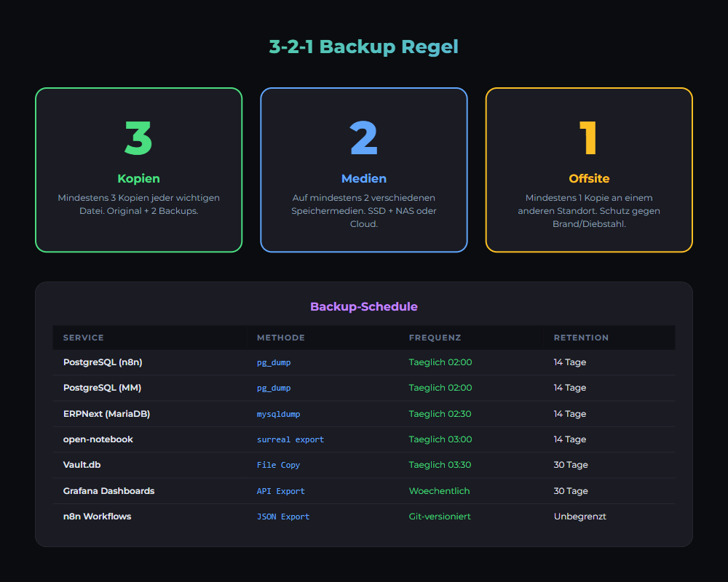The width and height of the screenshot is (728, 582).
Task: Click the Git-versioniert frequency entry
Action: pyautogui.click(x=440, y=517)
